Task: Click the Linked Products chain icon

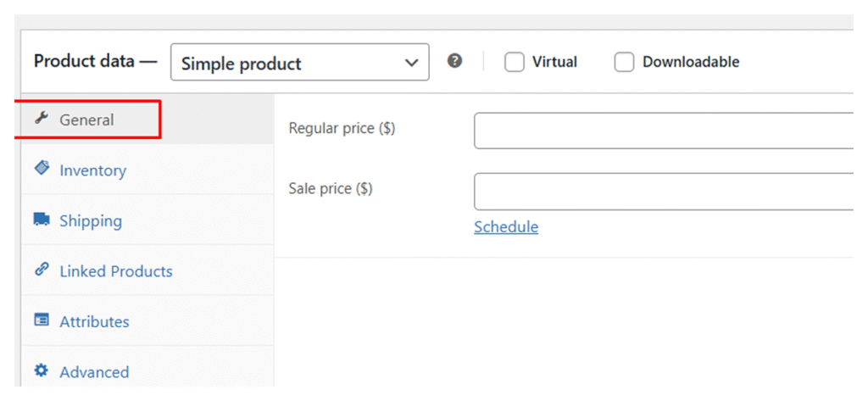Action: 41,270
